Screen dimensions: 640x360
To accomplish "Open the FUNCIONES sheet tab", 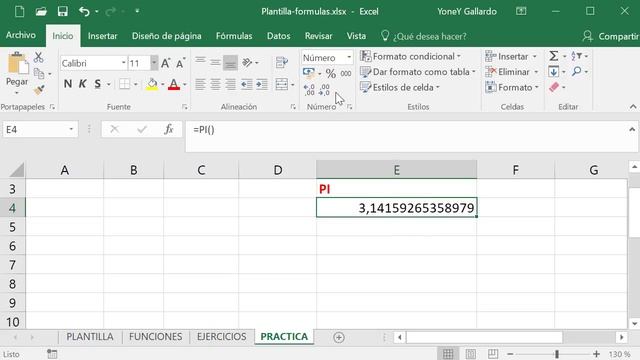I will pyautogui.click(x=156, y=337).
